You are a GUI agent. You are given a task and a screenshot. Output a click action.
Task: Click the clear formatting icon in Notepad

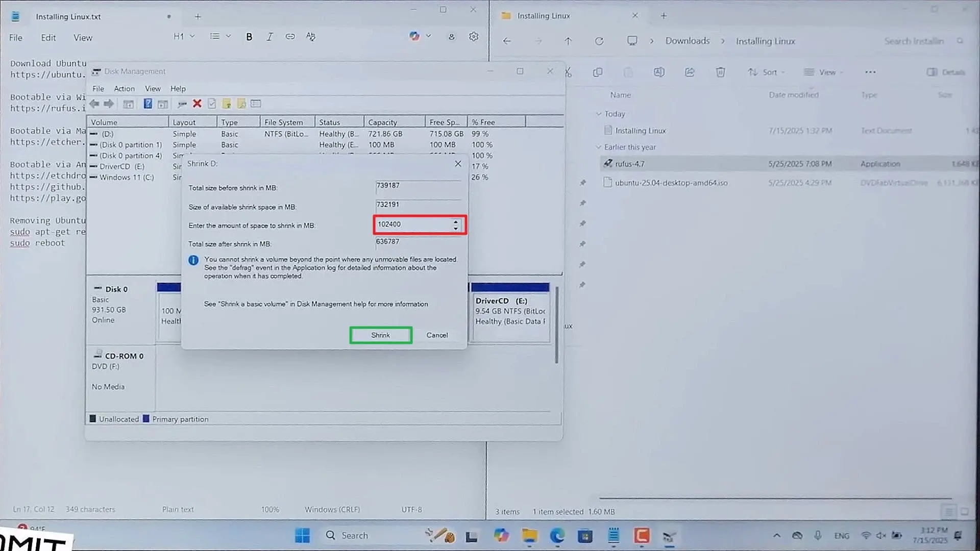coord(310,37)
